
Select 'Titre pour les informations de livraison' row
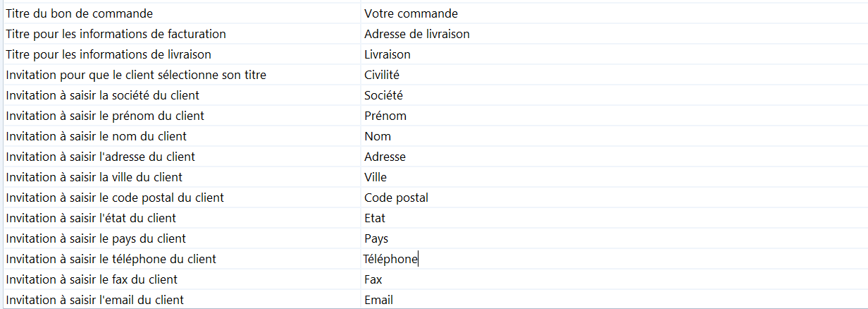108,54
